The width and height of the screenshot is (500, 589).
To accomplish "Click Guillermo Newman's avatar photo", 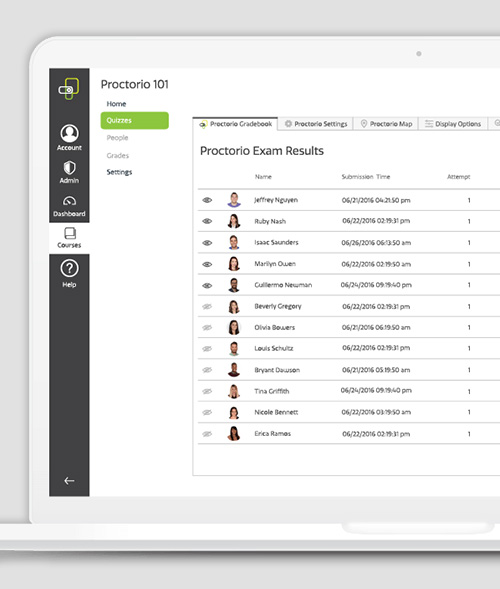I will tap(234, 285).
